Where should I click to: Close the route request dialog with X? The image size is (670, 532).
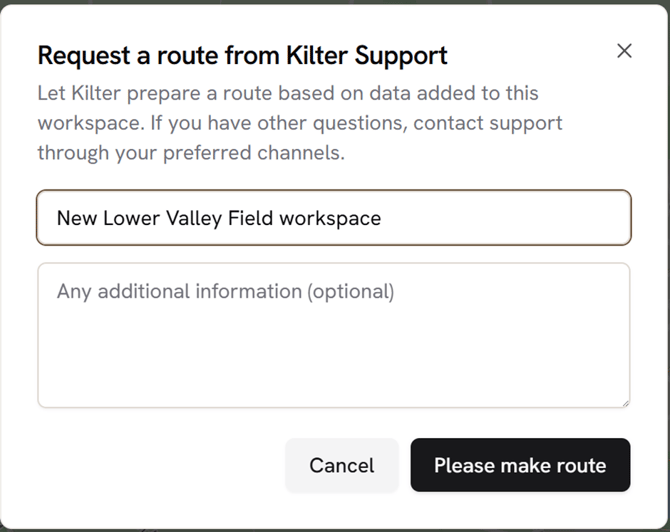[x=624, y=51]
